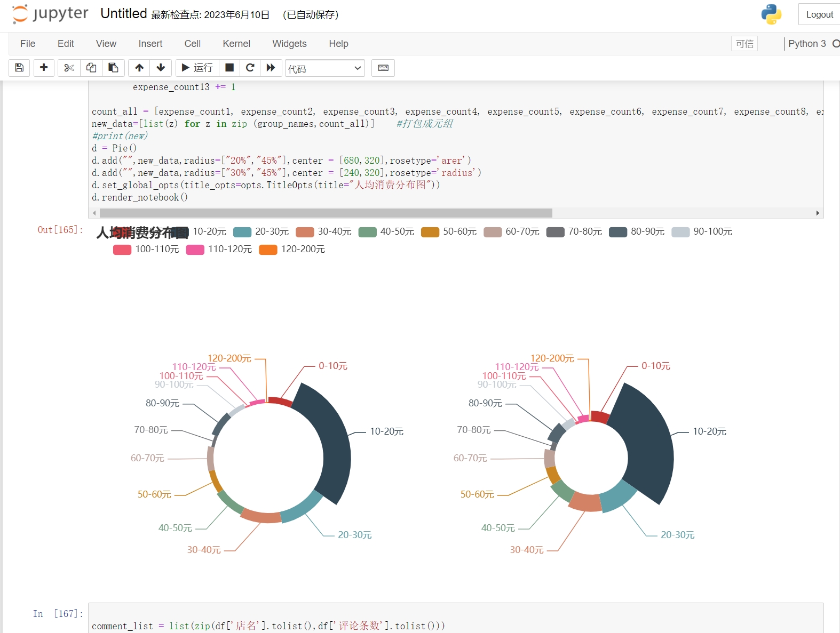Move selected cell up arrow
Image resolution: width=840 pixels, height=633 pixels.
point(139,68)
